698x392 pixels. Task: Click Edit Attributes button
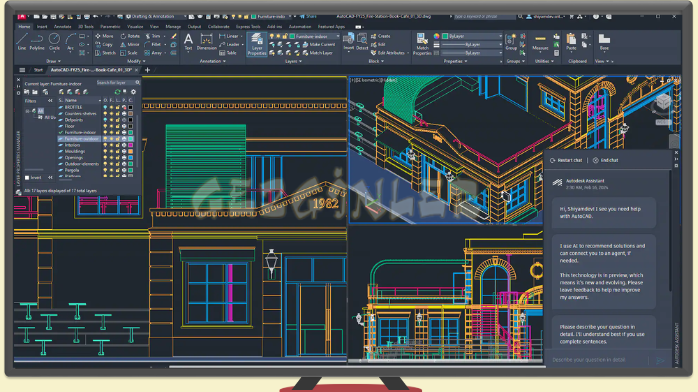coord(388,53)
